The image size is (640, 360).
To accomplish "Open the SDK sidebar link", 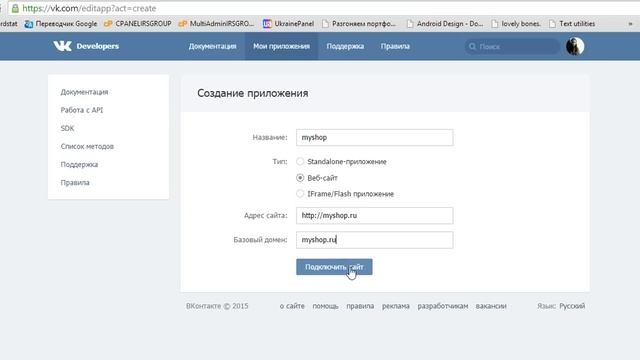I will (x=67, y=128).
